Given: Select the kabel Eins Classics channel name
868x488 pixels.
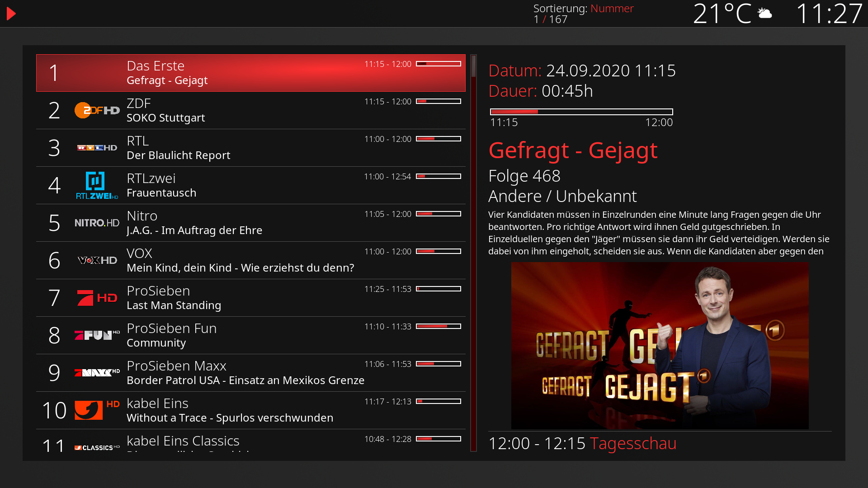Looking at the screenshot, I should point(183,441).
